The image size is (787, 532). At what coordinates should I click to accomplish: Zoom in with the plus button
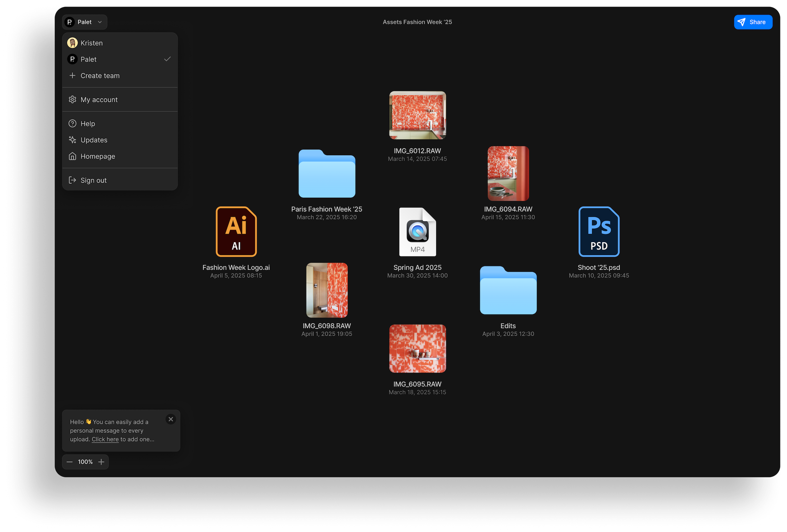101,462
